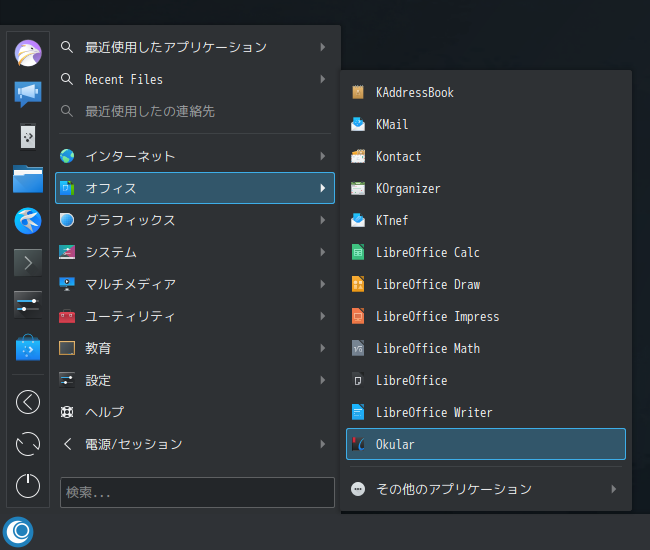The height and width of the screenshot is (550, 650).
Task: Open the オフィス category
Action: (195, 188)
